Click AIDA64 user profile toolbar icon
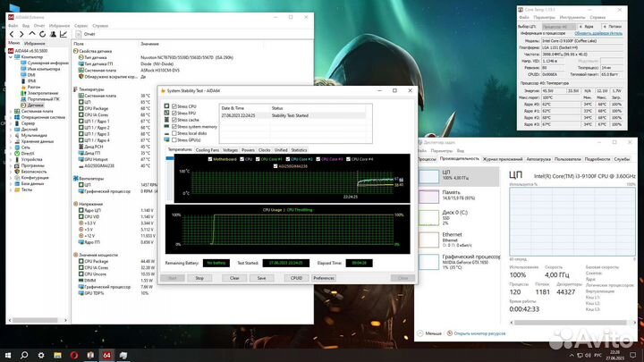The image size is (644, 362). [x=53, y=34]
